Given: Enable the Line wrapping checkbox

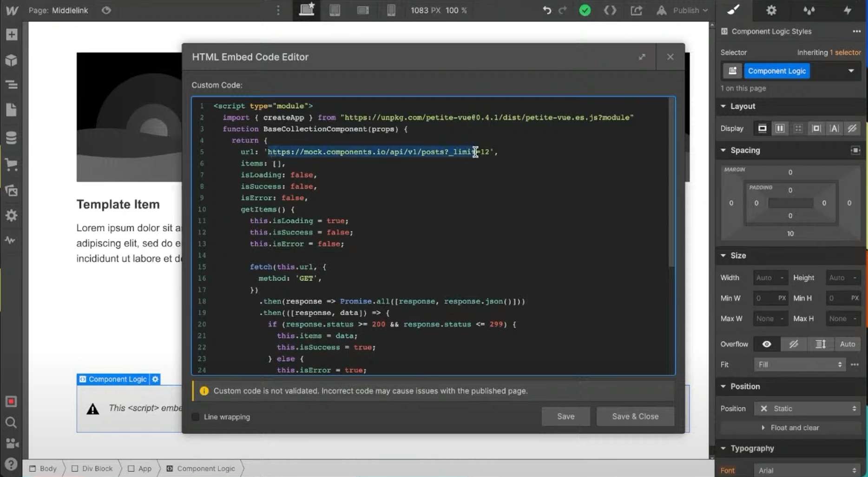Looking at the screenshot, I should (196, 417).
